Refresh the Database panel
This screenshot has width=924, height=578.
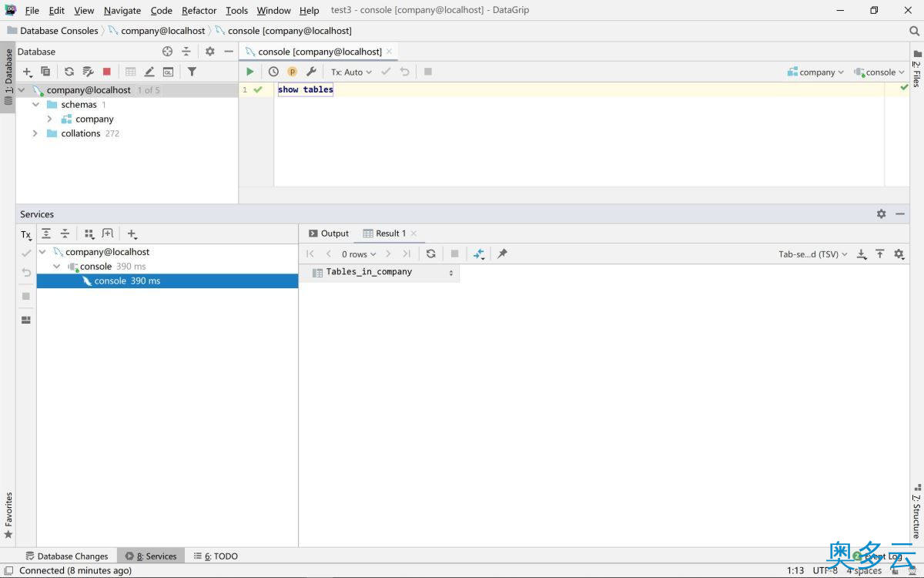(69, 72)
